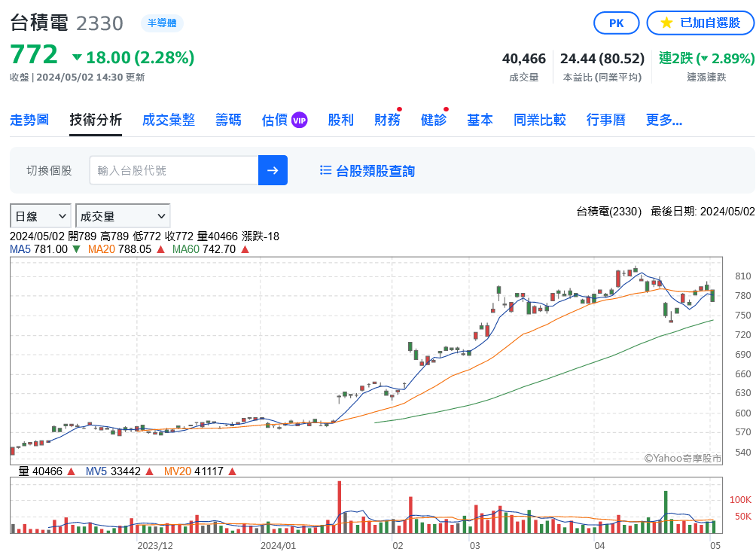756x558 pixels.
Task: Open the 健診 tab
Action: [434, 120]
